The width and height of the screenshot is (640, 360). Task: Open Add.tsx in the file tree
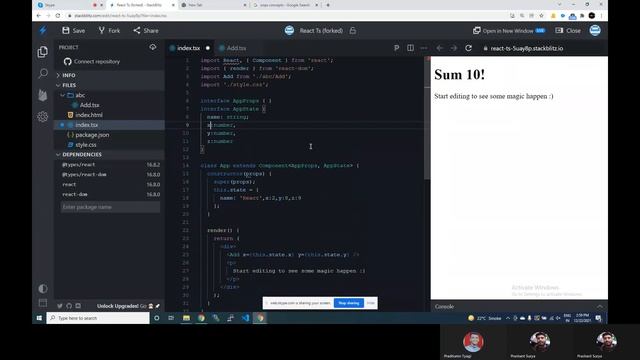tap(89, 105)
